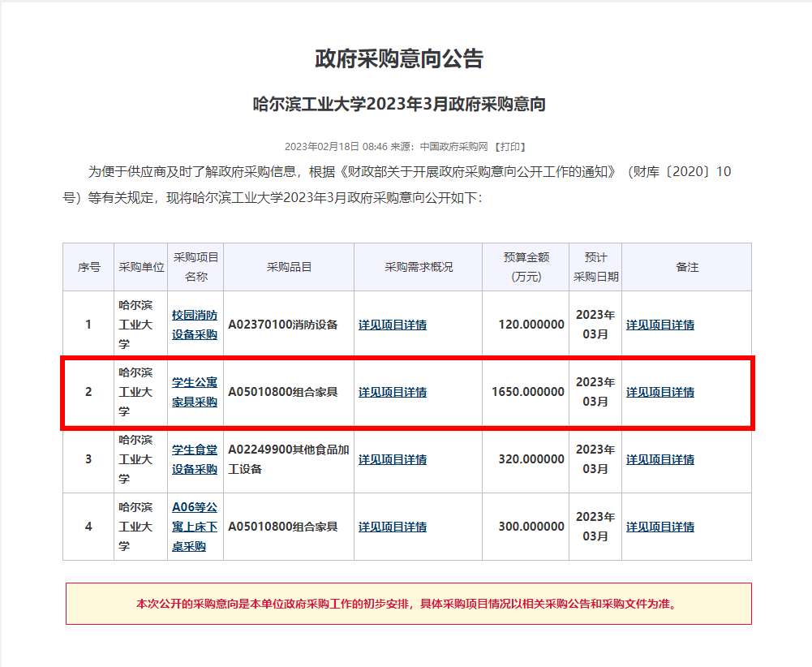The width and height of the screenshot is (812, 667).
Task: Open 备注 详见项目详情 link for 学生食堂设备采购
Action: [660, 459]
